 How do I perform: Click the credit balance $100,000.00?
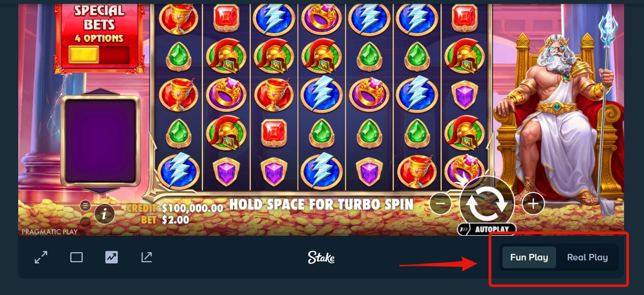coord(192,208)
